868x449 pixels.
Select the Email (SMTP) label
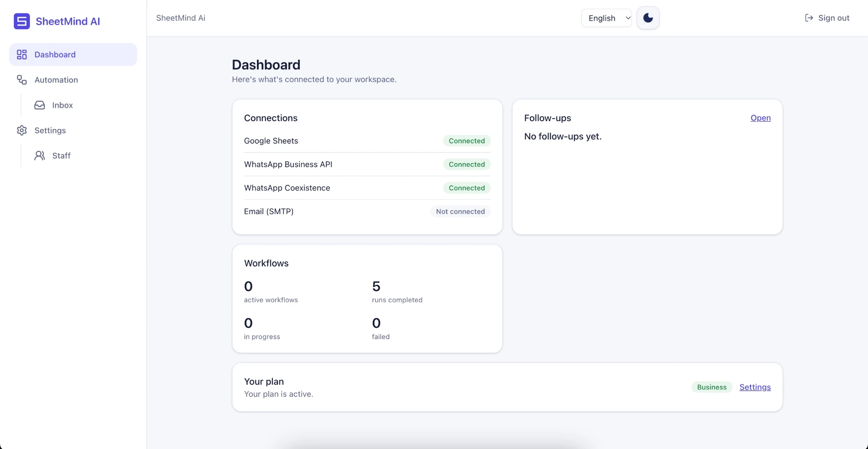coord(269,211)
